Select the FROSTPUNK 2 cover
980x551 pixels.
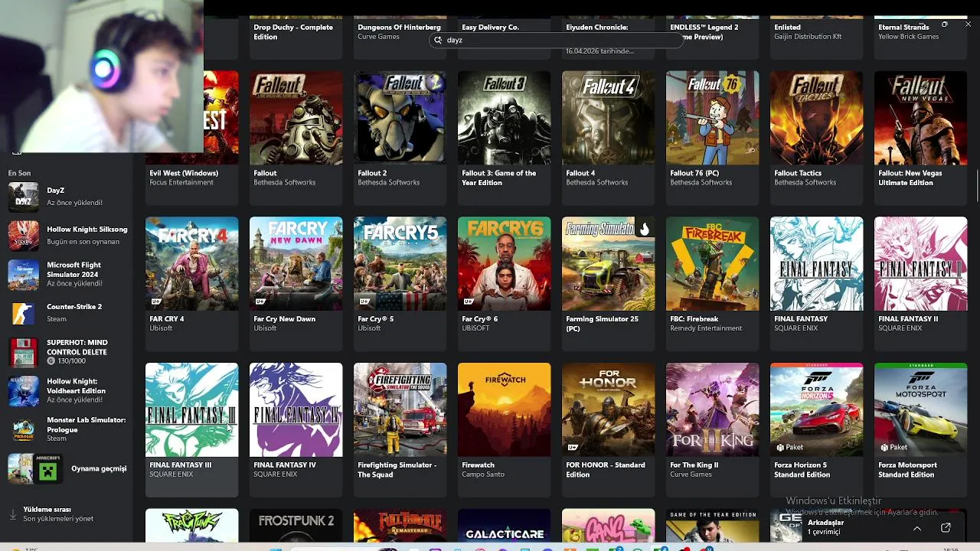[x=296, y=526]
